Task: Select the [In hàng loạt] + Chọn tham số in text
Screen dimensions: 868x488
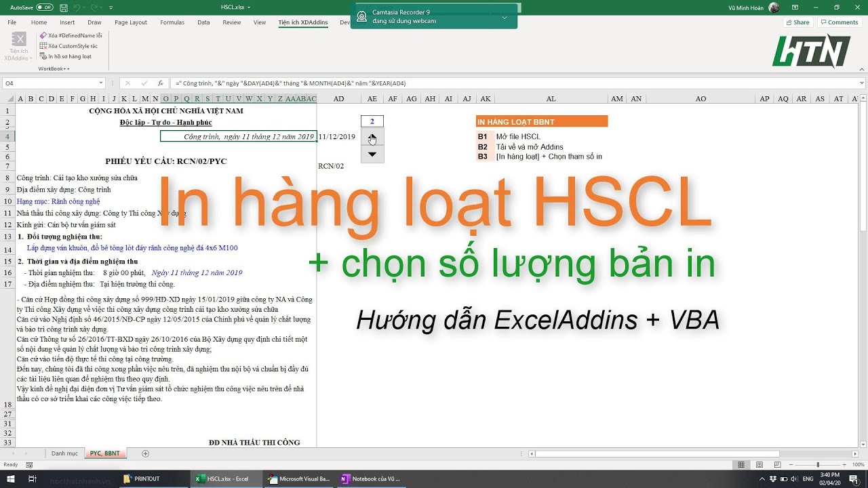Action: pyautogui.click(x=549, y=157)
